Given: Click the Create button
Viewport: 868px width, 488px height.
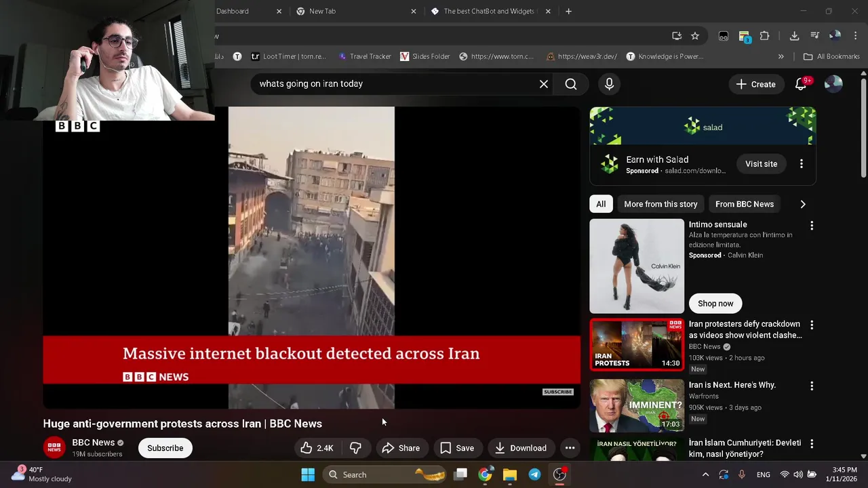Looking at the screenshot, I should 755,84.
